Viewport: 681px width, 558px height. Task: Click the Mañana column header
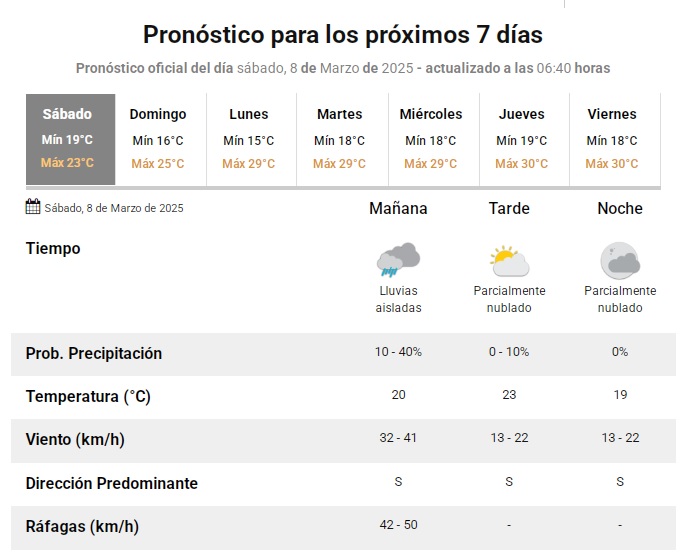coord(398,209)
